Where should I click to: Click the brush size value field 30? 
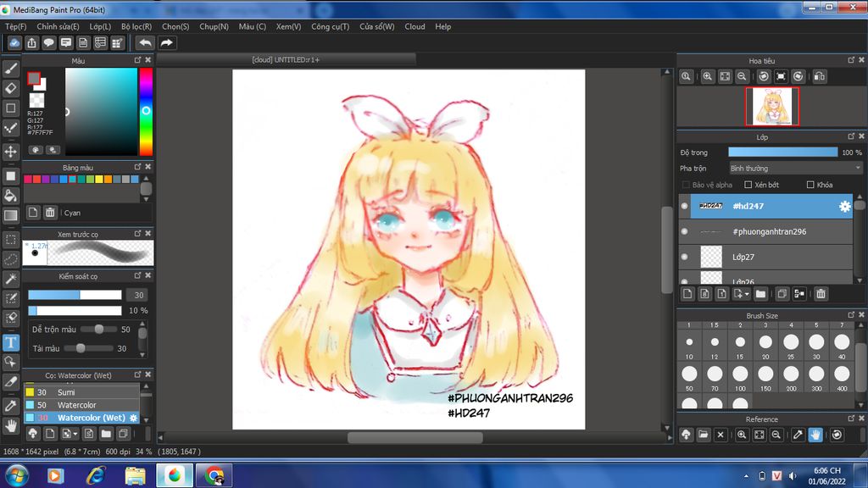[138, 295]
